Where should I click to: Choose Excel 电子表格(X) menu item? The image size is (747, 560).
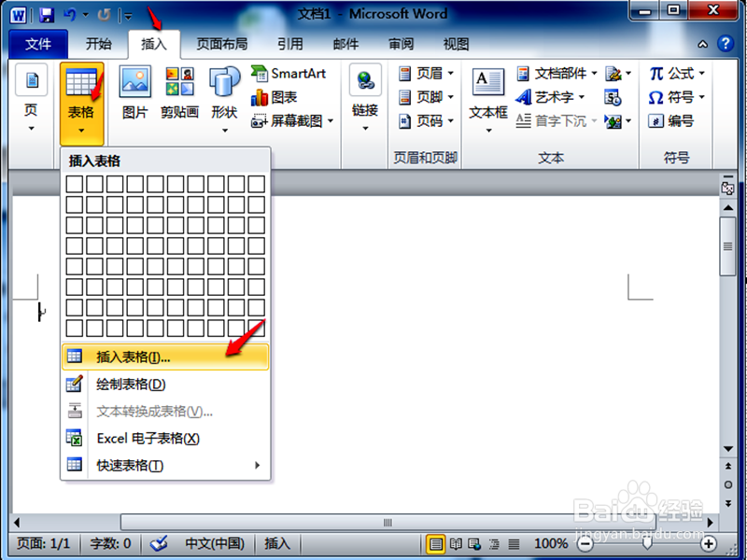165,438
